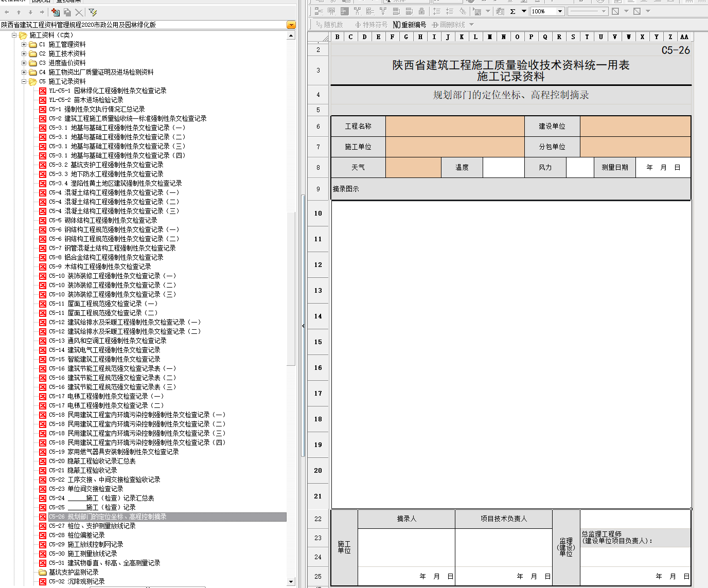Click the 施工资料（C类） open folder icon
Image resolution: width=708 pixels, height=588 pixels.
pyautogui.click(x=23, y=35)
